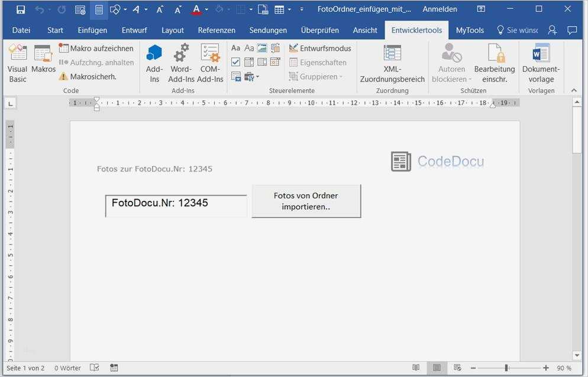Click the tab selector L box on ruler

11,104
